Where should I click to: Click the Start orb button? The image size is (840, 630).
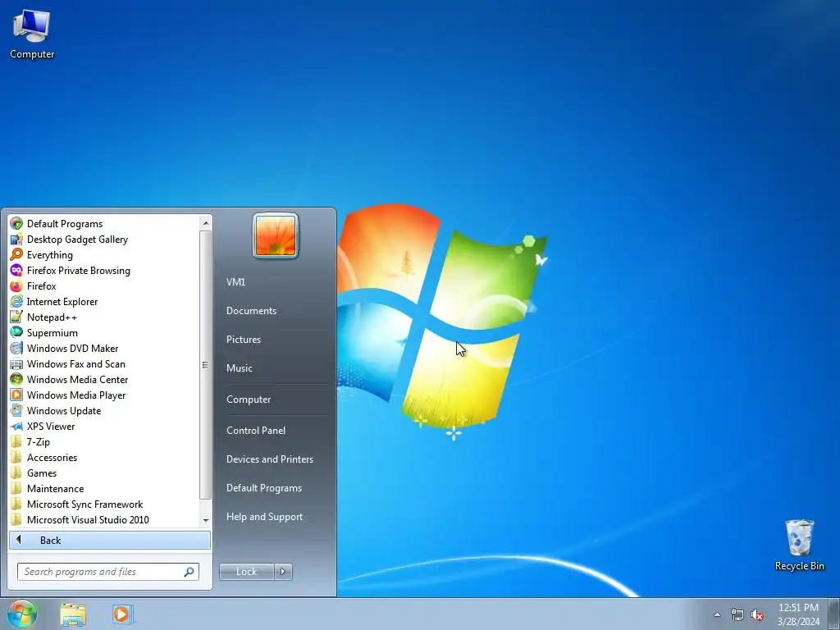pos(22,614)
